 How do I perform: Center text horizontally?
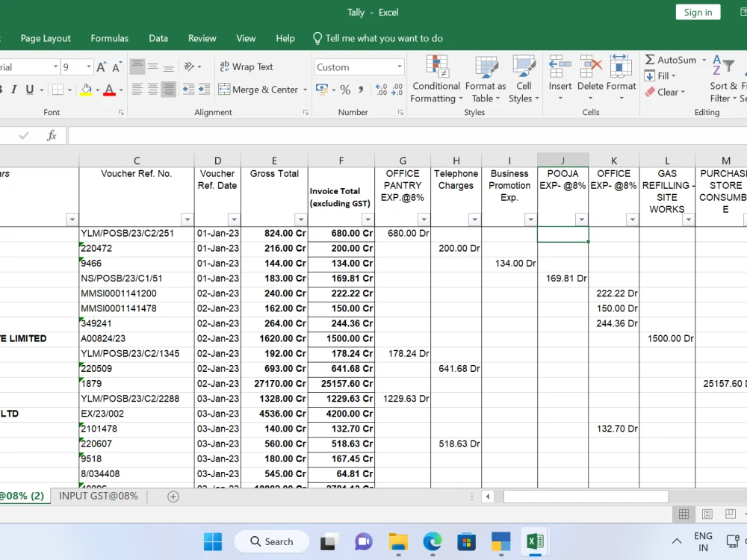click(x=153, y=90)
